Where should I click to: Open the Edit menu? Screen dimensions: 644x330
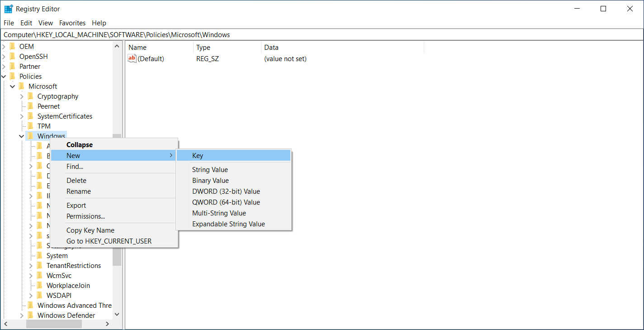click(x=26, y=23)
